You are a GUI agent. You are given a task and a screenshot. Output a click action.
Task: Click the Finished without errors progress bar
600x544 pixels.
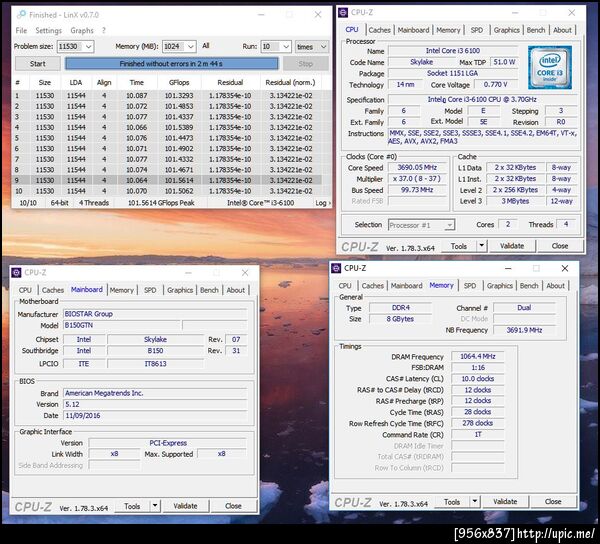pos(171,64)
